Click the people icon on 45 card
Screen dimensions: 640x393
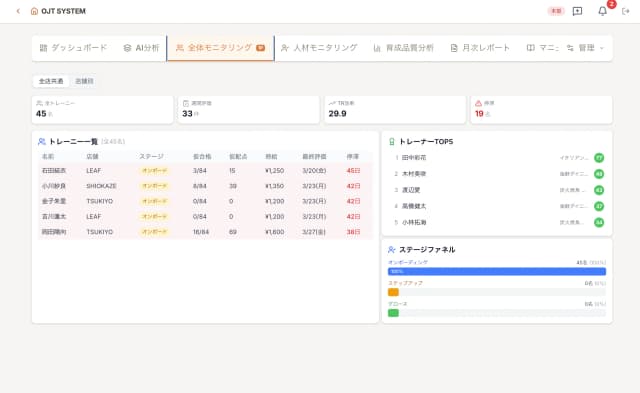[x=40, y=103]
